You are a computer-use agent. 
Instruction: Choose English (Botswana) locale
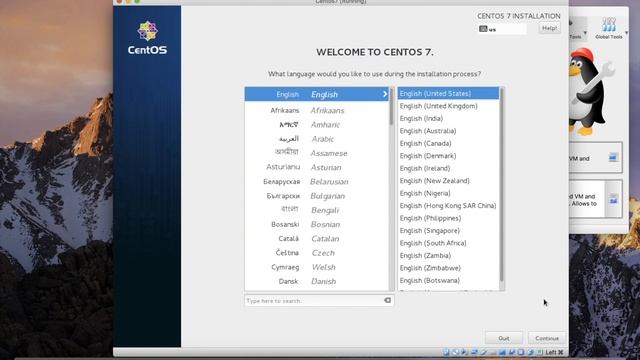coord(449,280)
